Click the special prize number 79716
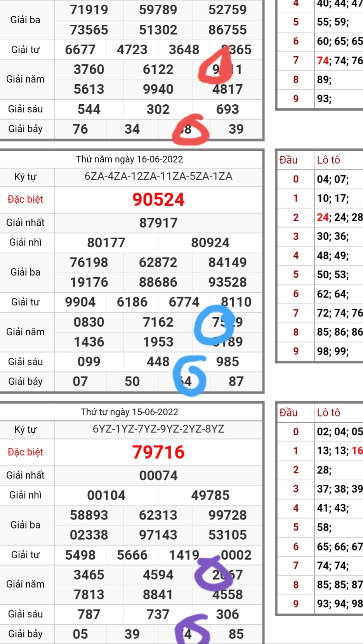The width and height of the screenshot is (363, 644). tap(158, 452)
